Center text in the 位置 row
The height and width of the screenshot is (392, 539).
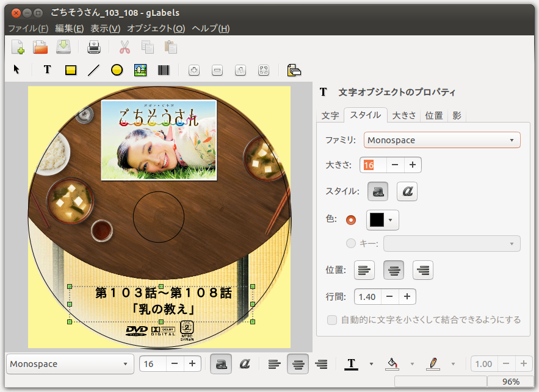(394, 270)
